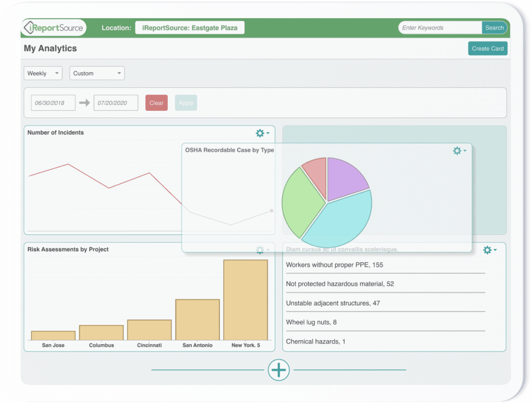Click the Search button

tap(494, 28)
